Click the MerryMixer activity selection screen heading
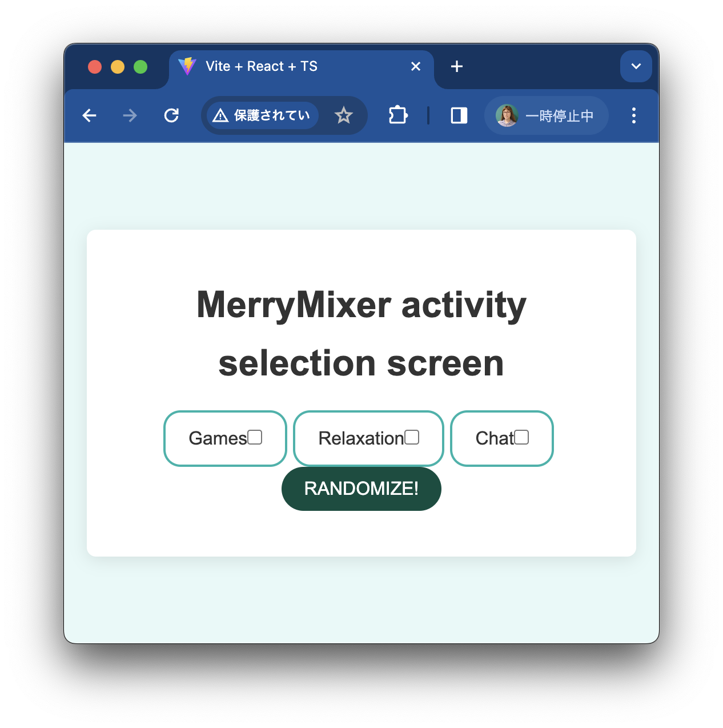 [361, 334]
